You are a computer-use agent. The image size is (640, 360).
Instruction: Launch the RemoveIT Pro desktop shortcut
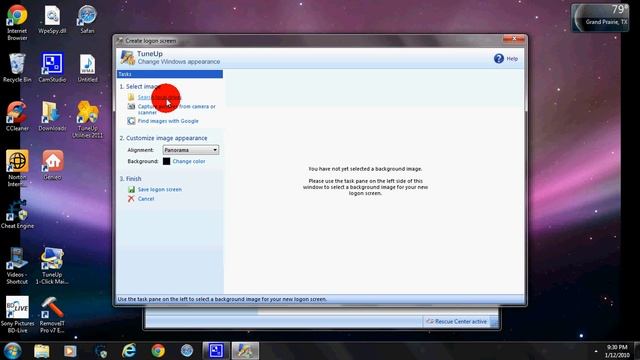[x=52, y=314]
